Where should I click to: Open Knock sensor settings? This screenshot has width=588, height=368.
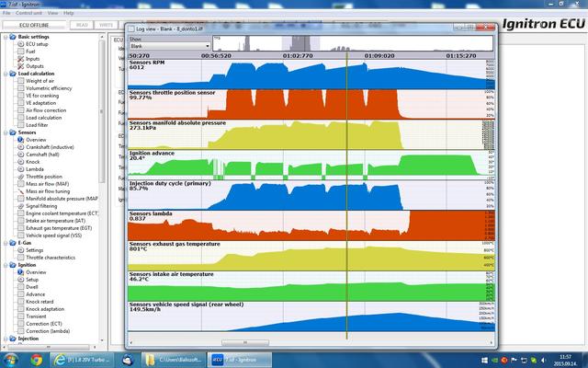[33, 162]
